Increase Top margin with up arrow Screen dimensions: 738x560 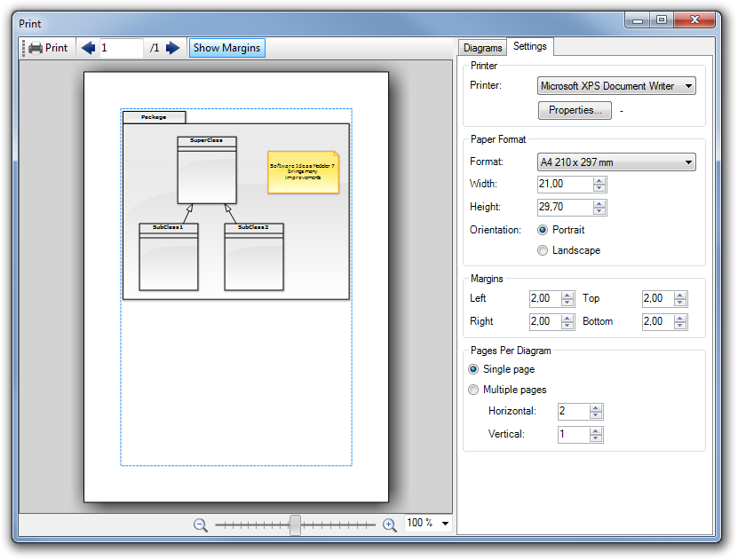click(680, 296)
